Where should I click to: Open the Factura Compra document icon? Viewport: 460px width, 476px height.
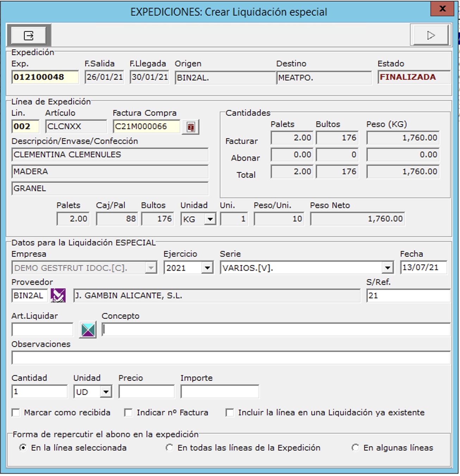[191, 127]
